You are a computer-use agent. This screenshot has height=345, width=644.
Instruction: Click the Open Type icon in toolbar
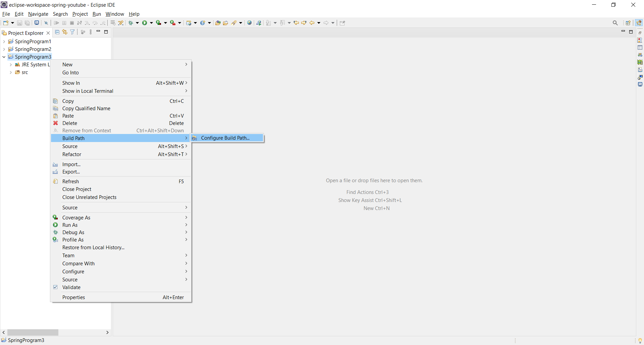(218, 23)
